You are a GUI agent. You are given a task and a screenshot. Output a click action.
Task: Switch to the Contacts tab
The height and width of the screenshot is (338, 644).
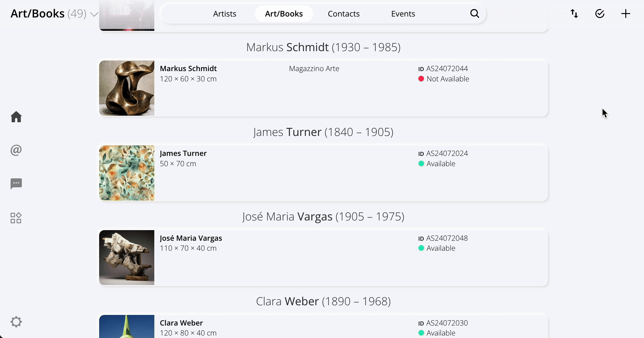344,14
